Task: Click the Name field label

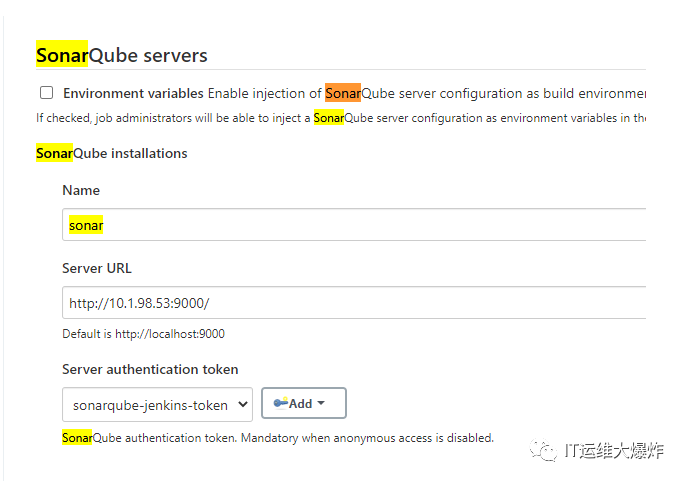Action: (81, 190)
